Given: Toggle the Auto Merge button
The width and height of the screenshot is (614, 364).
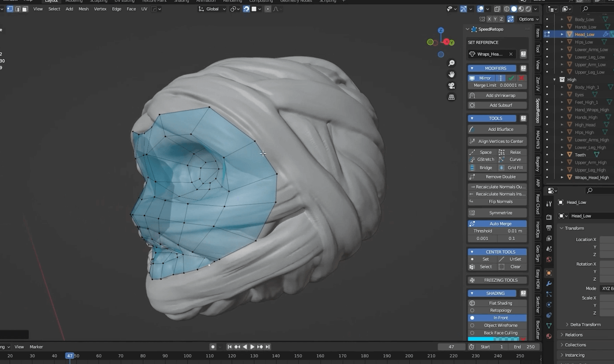Looking at the screenshot, I should (x=497, y=224).
